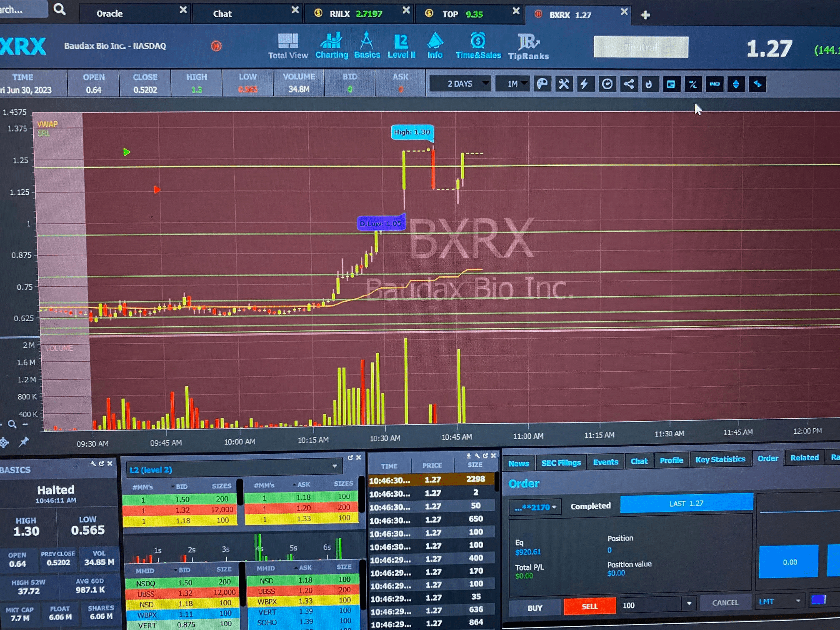The image size is (840, 630).
Task: Click the blue color swatch beside LMT
Action: [818, 600]
